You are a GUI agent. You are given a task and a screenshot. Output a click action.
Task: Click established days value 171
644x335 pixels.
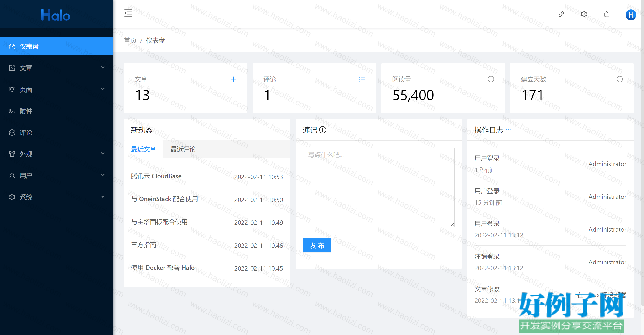(532, 95)
